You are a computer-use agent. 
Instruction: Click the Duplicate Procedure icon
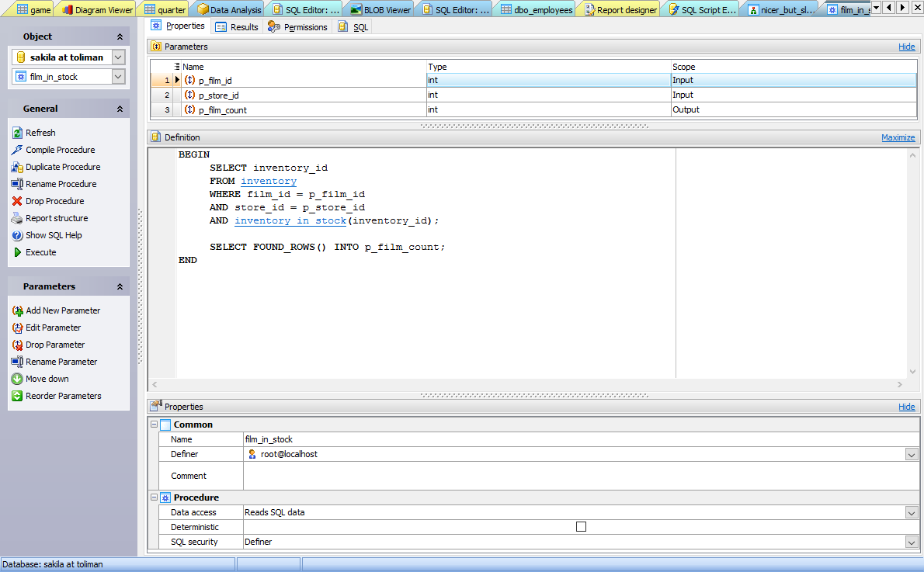(x=17, y=167)
